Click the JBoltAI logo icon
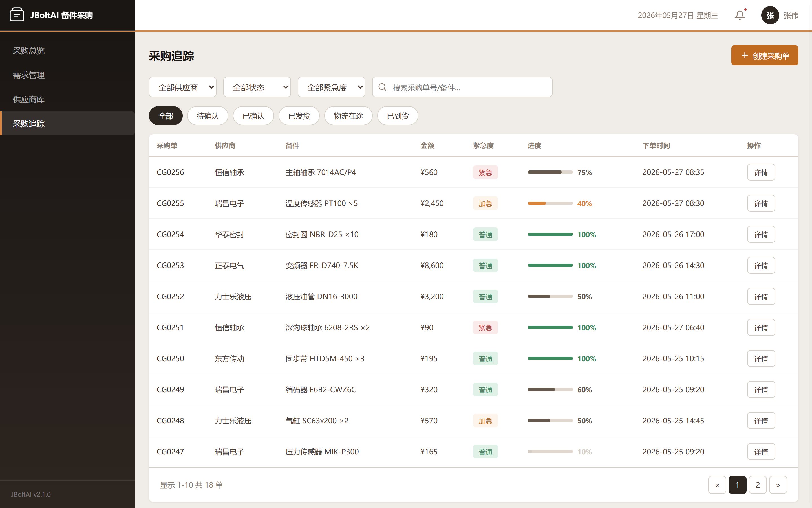Image resolution: width=812 pixels, height=508 pixels. point(17,15)
